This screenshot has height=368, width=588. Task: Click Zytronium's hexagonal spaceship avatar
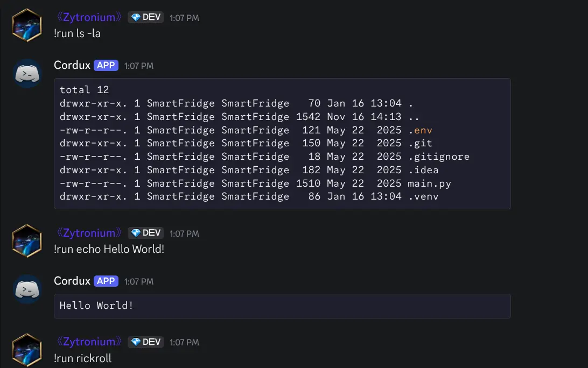point(26,25)
